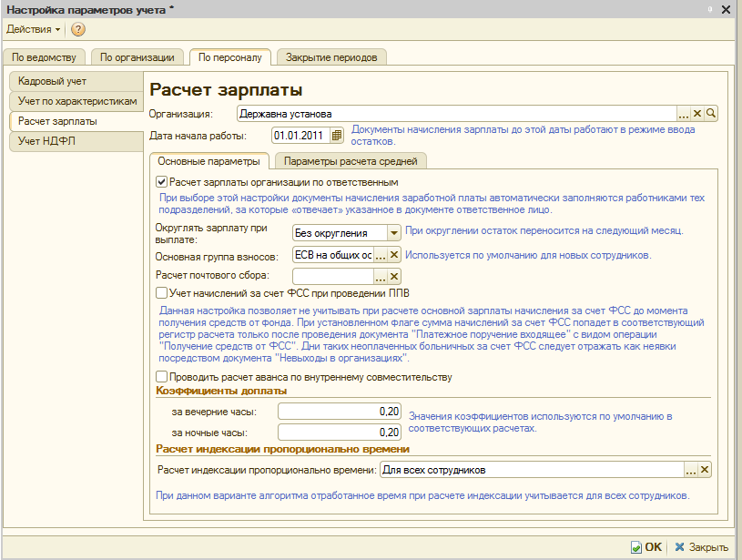Viewport: 742px width, 560px height.
Task: Click the Для всех сотрудников field
Action: click(533, 470)
